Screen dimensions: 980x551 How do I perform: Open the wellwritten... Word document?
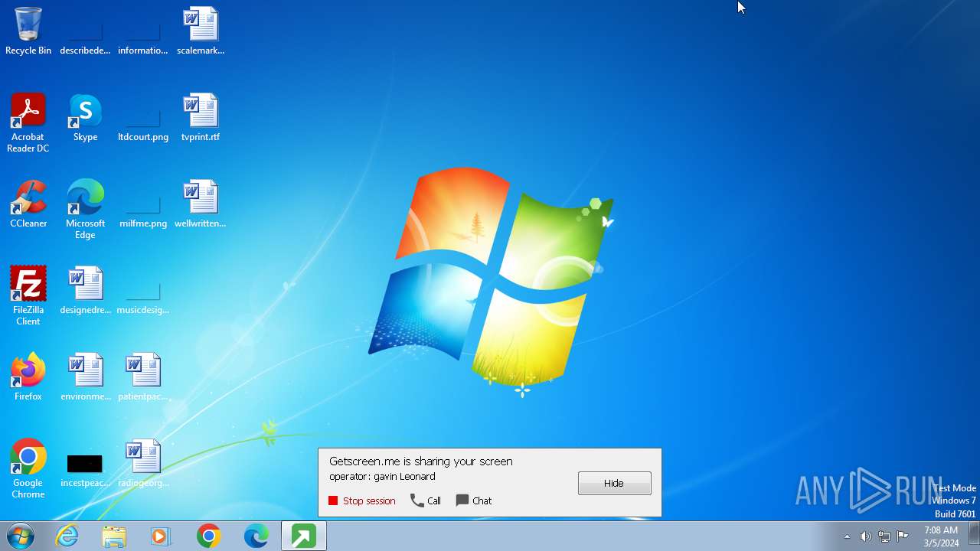pos(201,204)
